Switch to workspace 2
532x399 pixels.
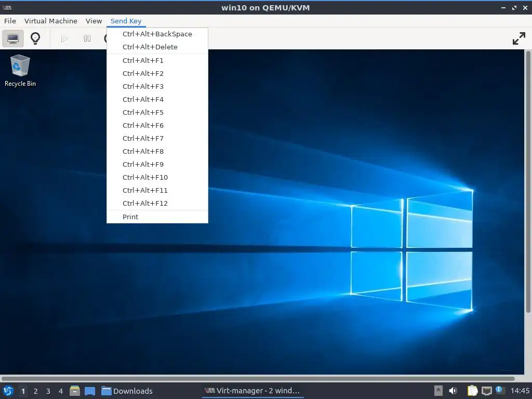point(36,391)
